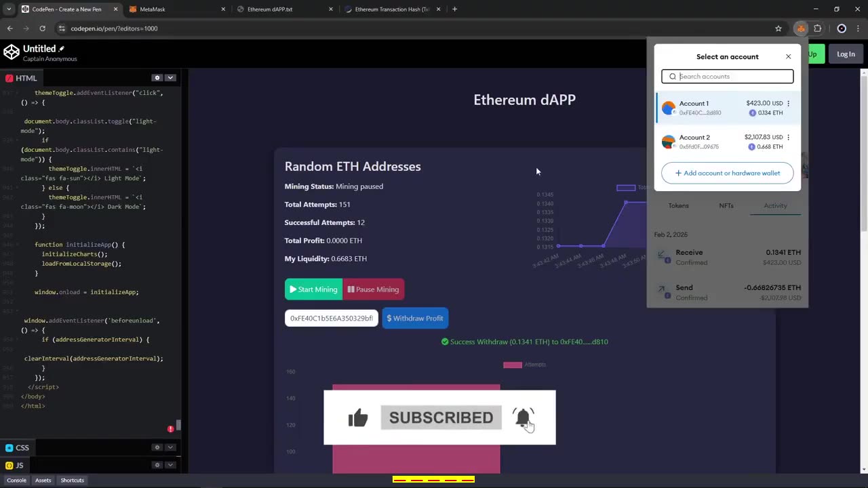Click the red error indicator in HTML editor
Screen dimensions: 868x488
click(170, 429)
